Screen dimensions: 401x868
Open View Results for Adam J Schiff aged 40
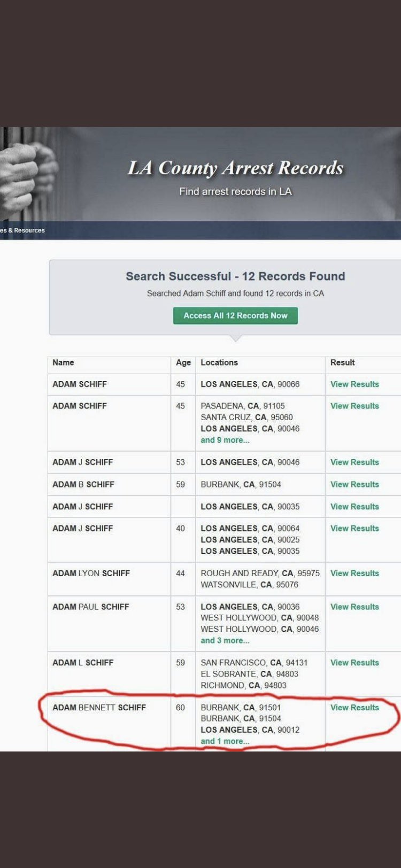(x=354, y=529)
